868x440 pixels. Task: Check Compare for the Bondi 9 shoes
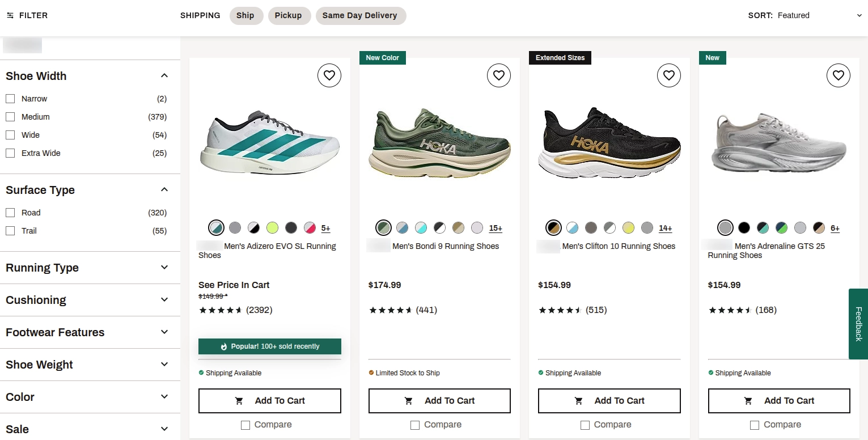click(x=415, y=425)
